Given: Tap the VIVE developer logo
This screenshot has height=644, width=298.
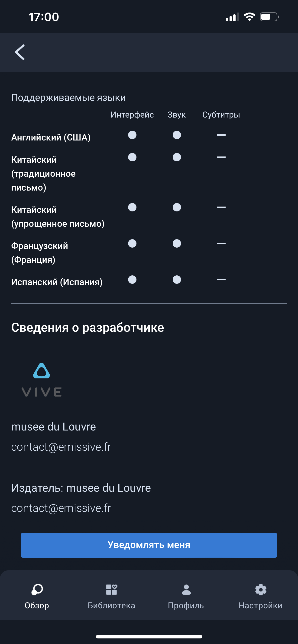Looking at the screenshot, I should pyautogui.click(x=42, y=380).
